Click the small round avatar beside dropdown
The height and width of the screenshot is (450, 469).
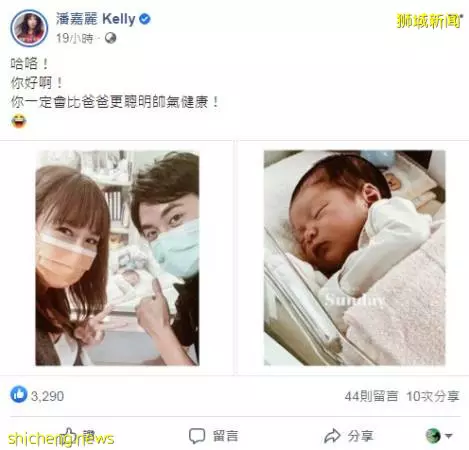coord(433,436)
